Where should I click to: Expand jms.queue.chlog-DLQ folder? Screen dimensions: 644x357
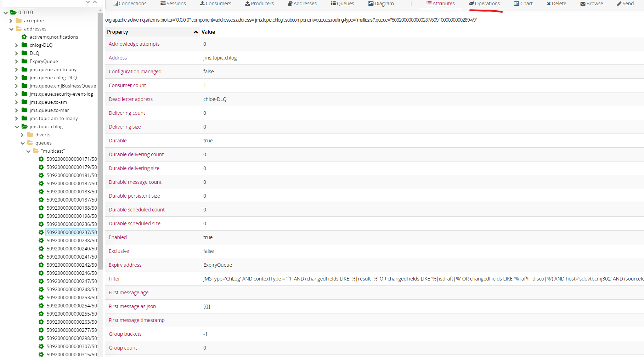pyautogui.click(x=16, y=78)
